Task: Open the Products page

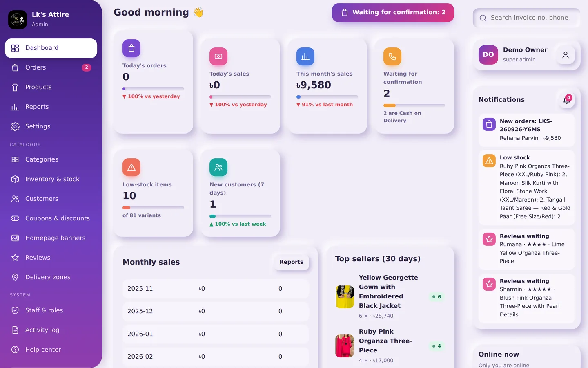Action: tap(51, 88)
